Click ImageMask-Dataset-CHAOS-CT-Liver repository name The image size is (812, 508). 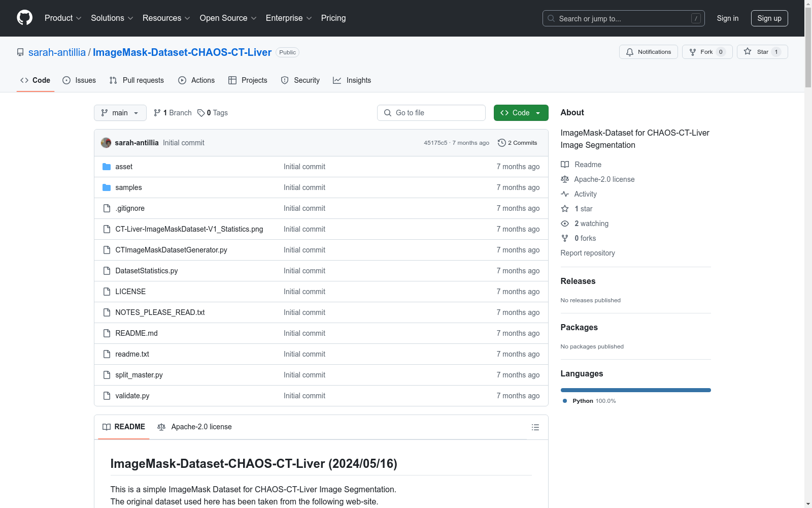tap(182, 52)
